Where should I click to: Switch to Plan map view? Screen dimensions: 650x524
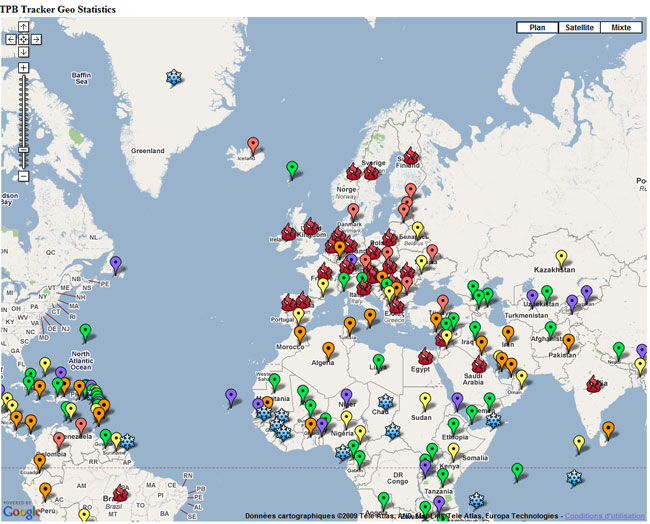point(537,28)
